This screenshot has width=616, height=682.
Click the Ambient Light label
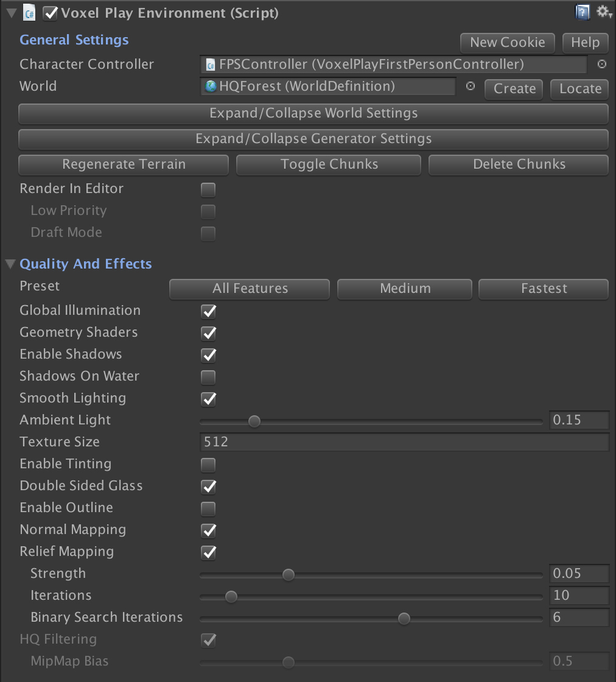[x=65, y=420]
